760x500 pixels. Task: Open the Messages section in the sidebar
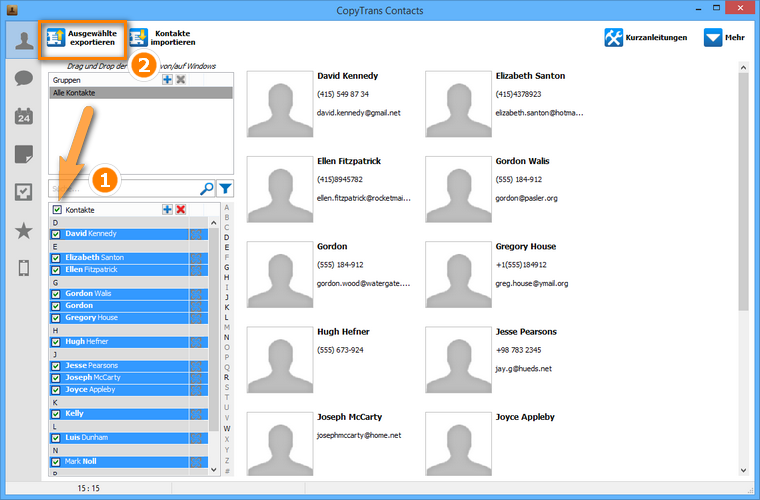(23, 78)
